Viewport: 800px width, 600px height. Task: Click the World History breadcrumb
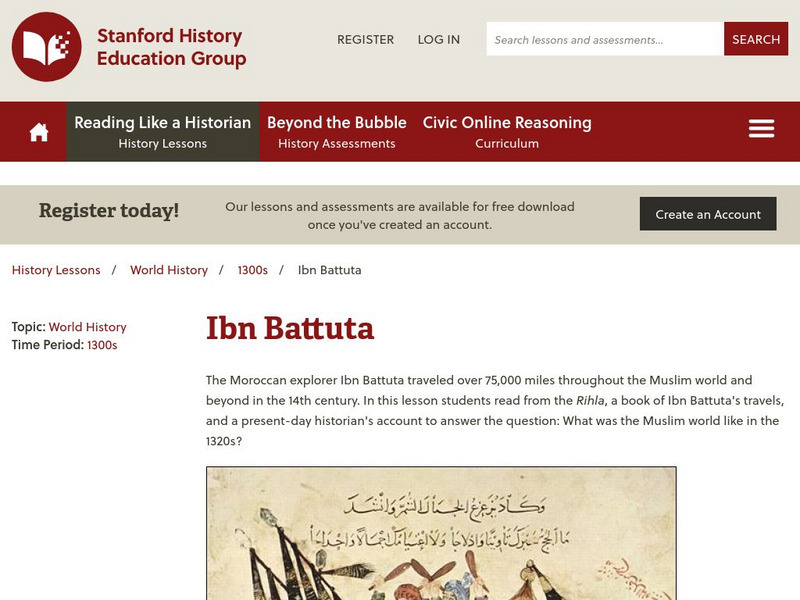click(x=167, y=270)
